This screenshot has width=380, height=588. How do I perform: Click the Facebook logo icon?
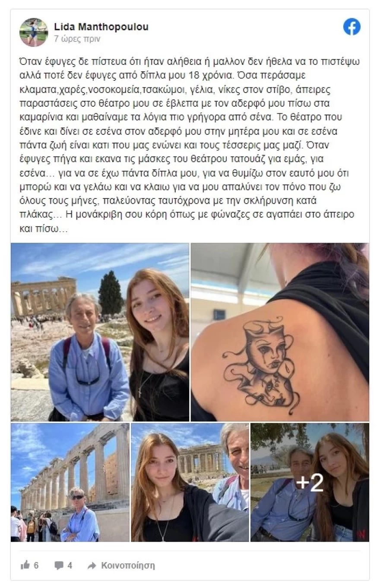pyautogui.click(x=352, y=27)
